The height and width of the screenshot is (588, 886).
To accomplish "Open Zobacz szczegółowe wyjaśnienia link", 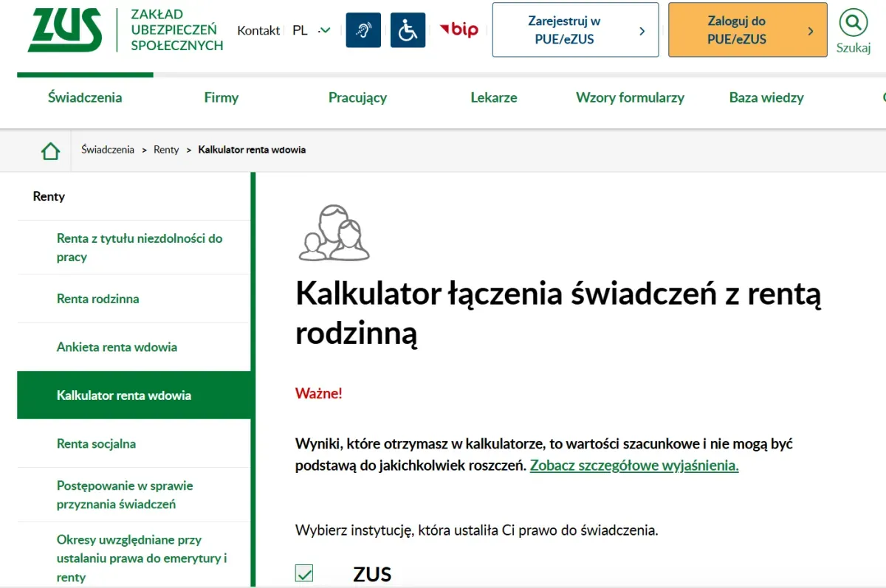I will point(633,466).
